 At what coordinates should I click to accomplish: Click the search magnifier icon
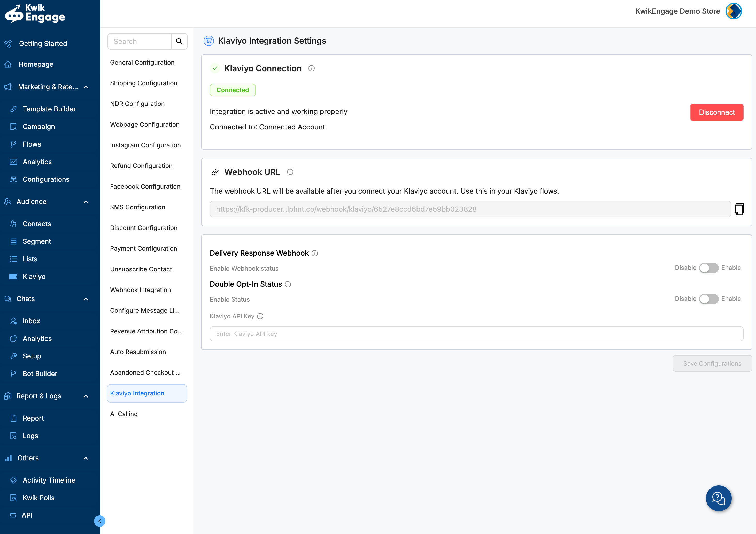[x=179, y=42]
